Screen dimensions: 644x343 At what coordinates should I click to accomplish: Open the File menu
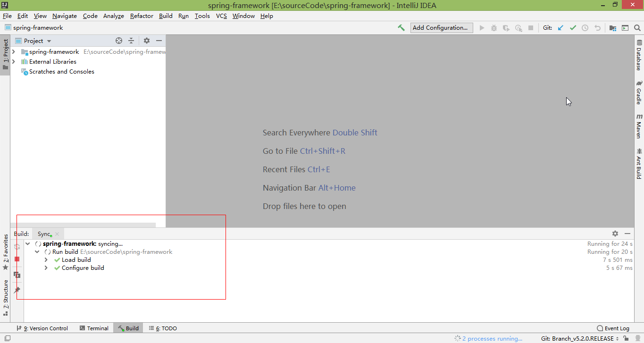tap(7, 16)
